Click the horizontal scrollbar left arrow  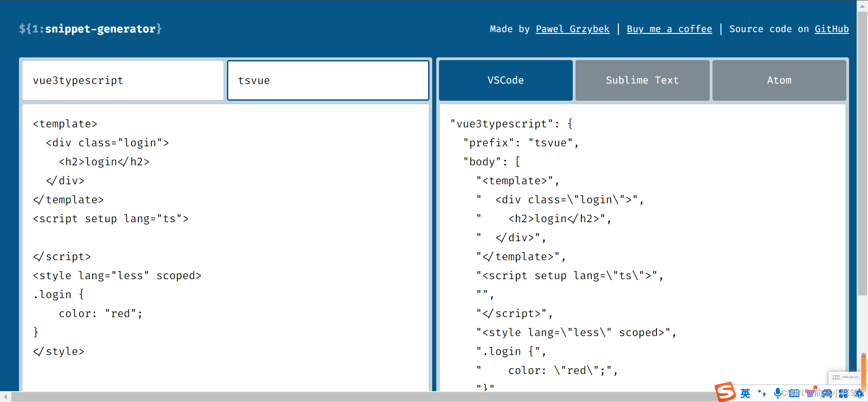click(5, 397)
